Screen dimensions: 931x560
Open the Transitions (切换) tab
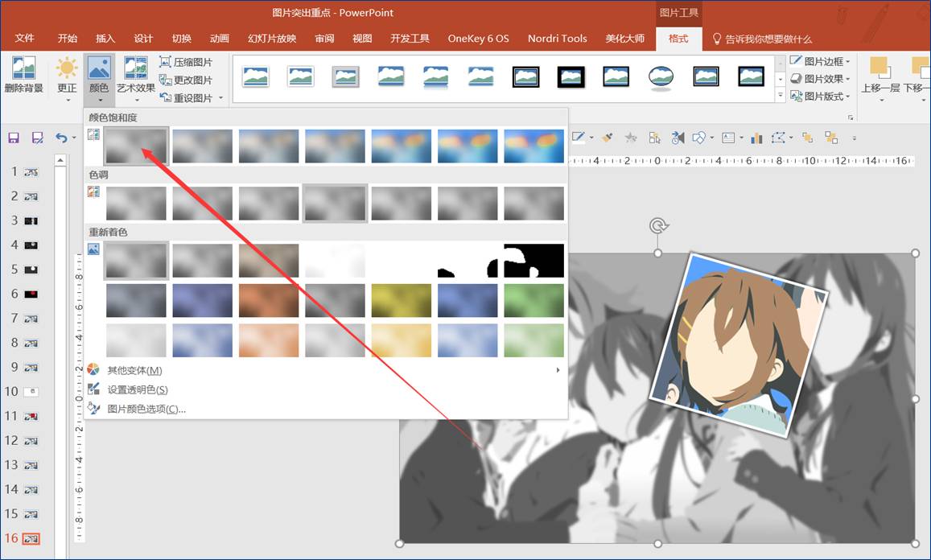(181, 39)
